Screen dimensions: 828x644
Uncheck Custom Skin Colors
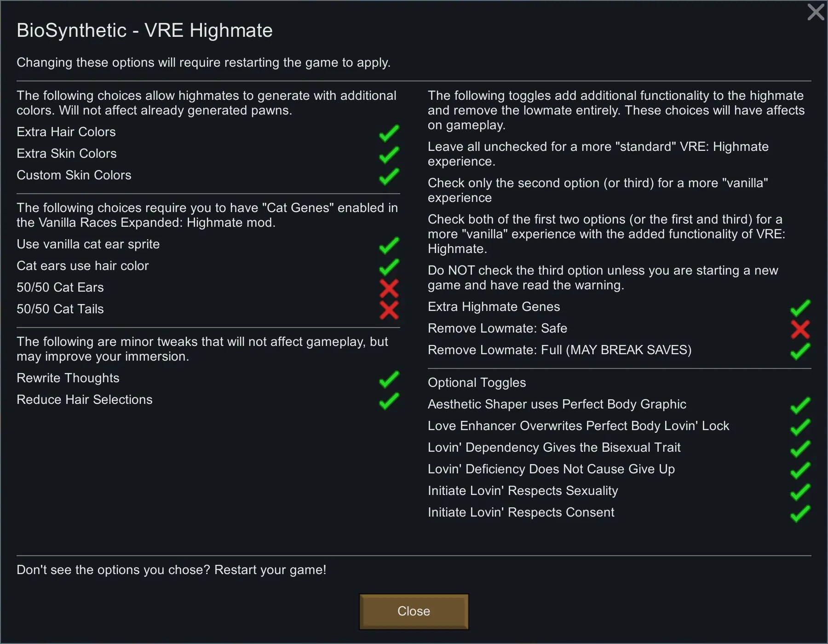389,176
